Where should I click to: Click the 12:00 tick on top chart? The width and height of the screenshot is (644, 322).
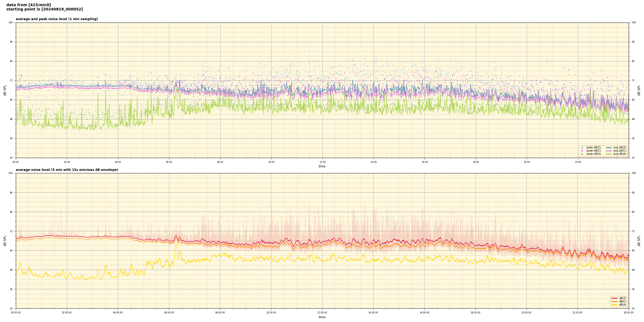(322, 162)
